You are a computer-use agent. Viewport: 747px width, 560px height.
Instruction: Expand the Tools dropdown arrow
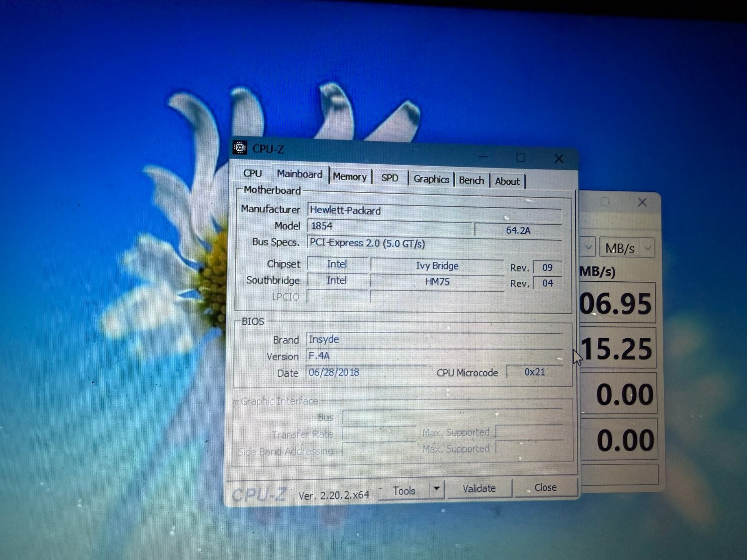437,489
